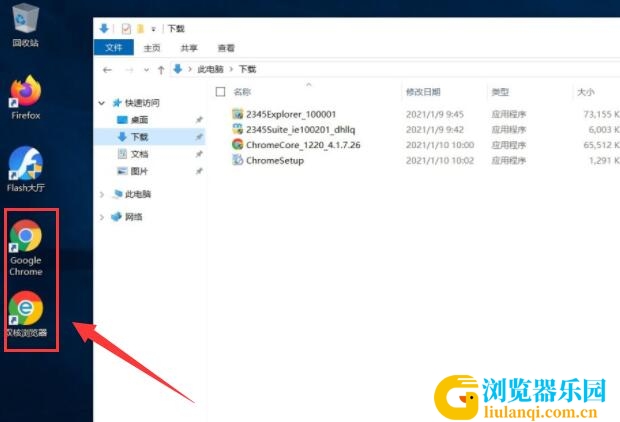Click the date 2021/1/10 10:00
Screen dimensions: 620x422
440,145
